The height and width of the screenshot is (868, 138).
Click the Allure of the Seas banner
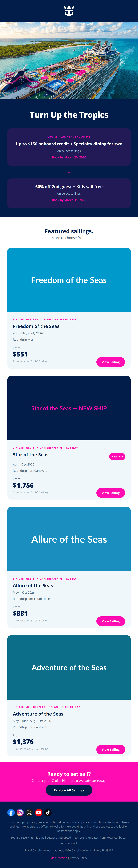pyautogui.click(x=69, y=539)
